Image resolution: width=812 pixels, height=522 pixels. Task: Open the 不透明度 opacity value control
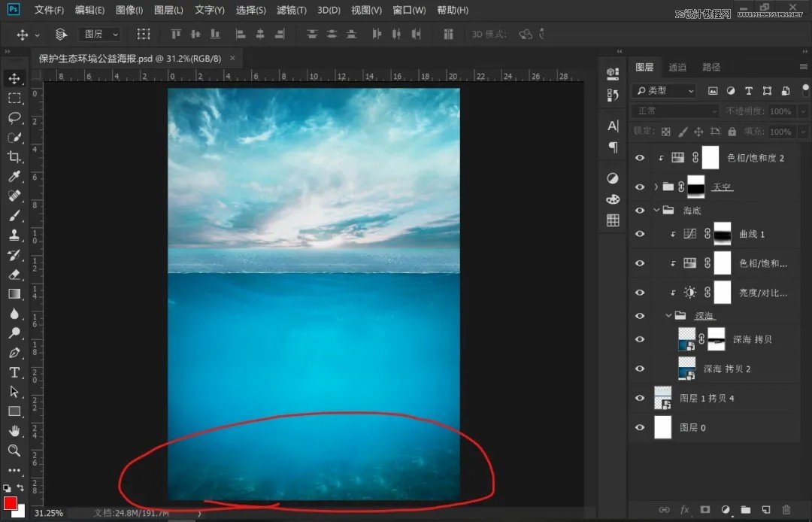(780, 111)
